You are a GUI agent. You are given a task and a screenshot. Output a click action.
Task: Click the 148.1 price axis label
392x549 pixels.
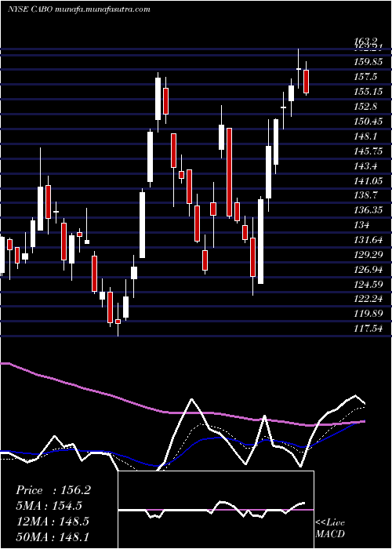(x=365, y=136)
